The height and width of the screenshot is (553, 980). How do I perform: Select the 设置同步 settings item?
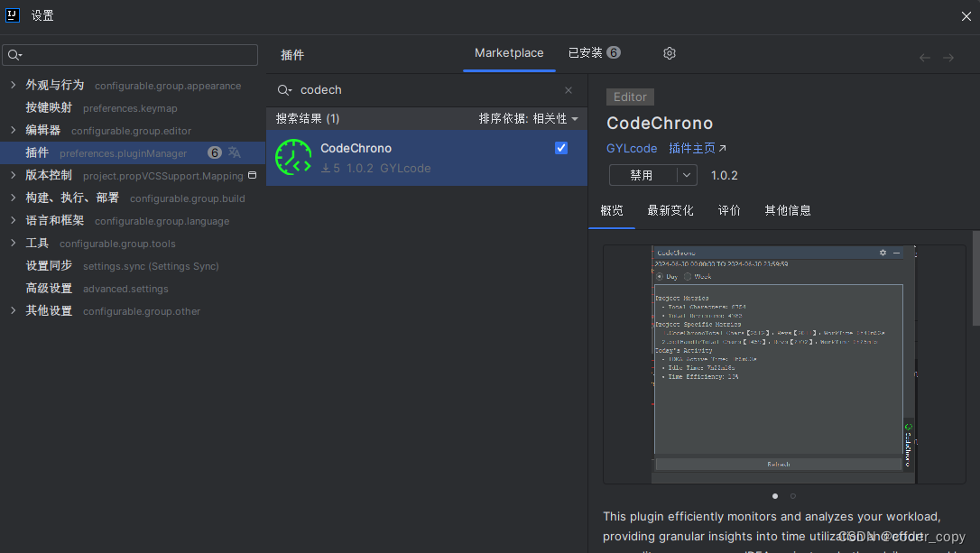(133, 265)
